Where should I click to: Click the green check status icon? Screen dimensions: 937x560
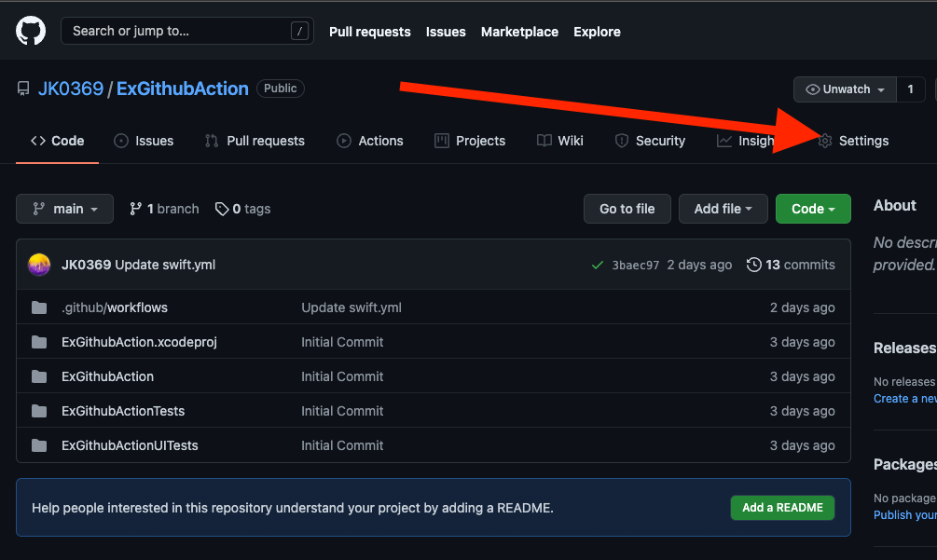597,265
